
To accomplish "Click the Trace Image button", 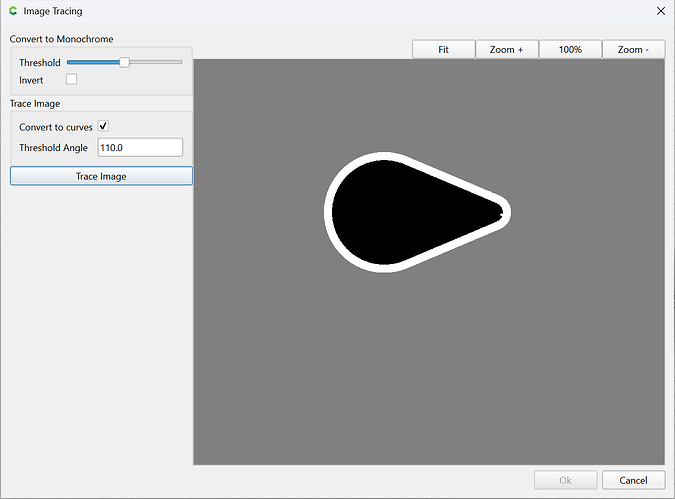I will pyautogui.click(x=101, y=176).
